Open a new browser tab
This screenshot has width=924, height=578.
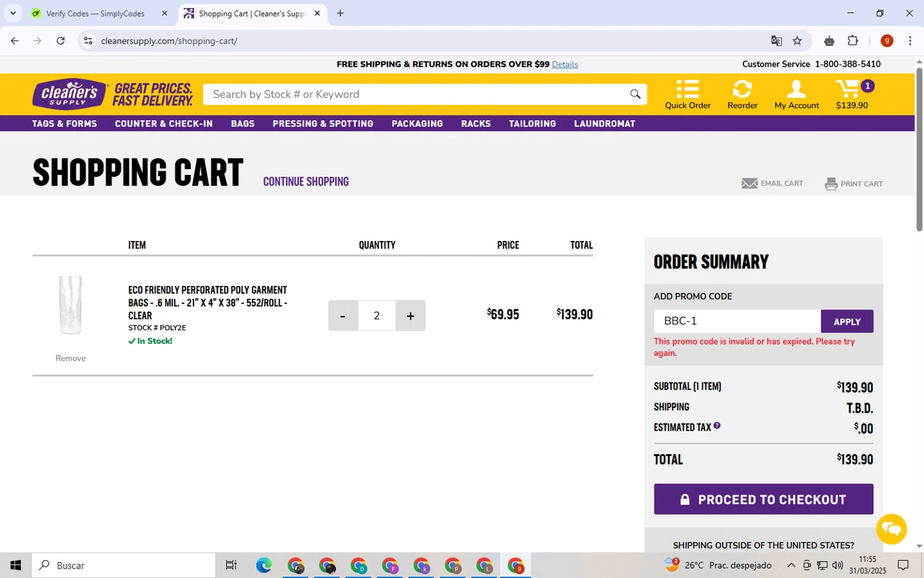click(x=340, y=13)
